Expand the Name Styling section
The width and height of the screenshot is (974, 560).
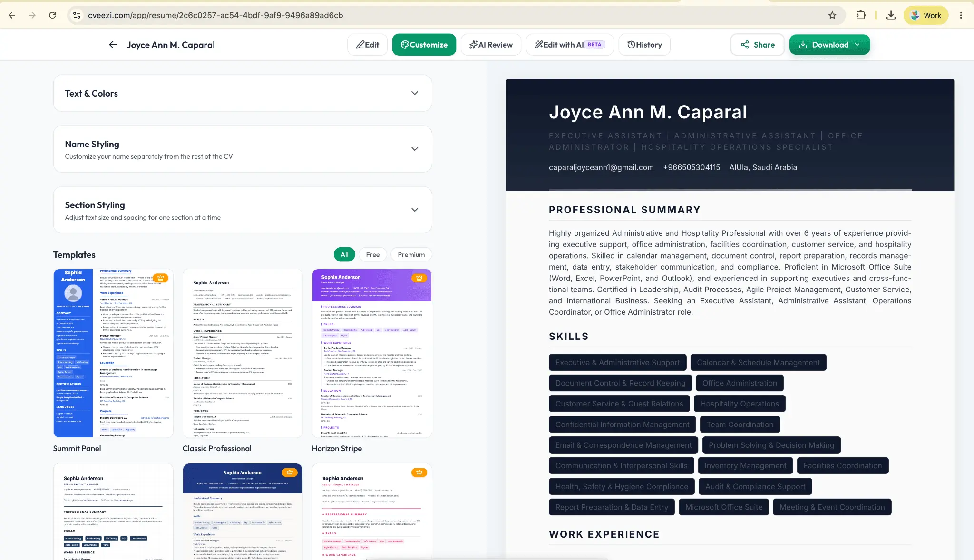click(243, 149)
